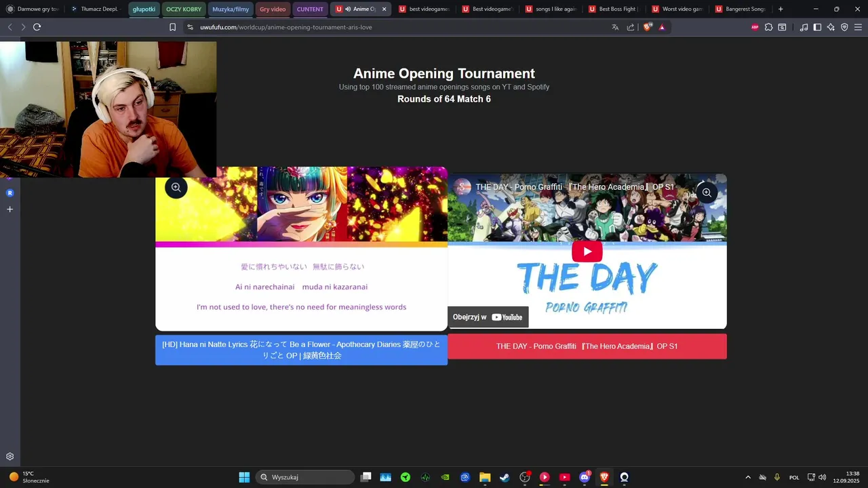Expand the glupotki tab group

[x=144, y=9]
